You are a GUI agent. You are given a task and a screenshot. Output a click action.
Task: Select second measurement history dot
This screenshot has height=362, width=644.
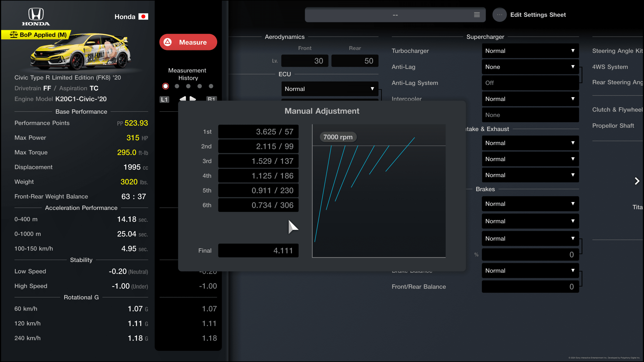177,86
